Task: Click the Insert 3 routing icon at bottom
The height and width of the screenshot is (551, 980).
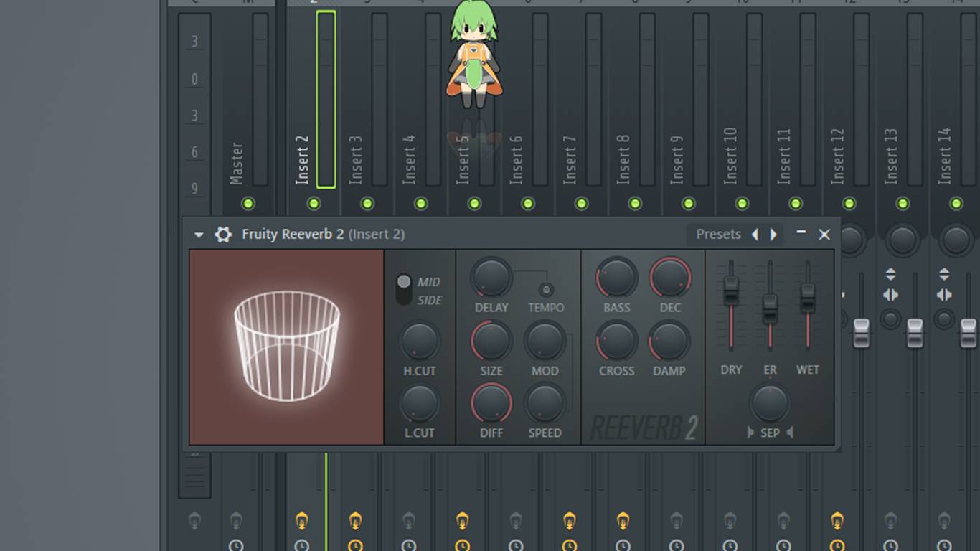Action: 355,521
